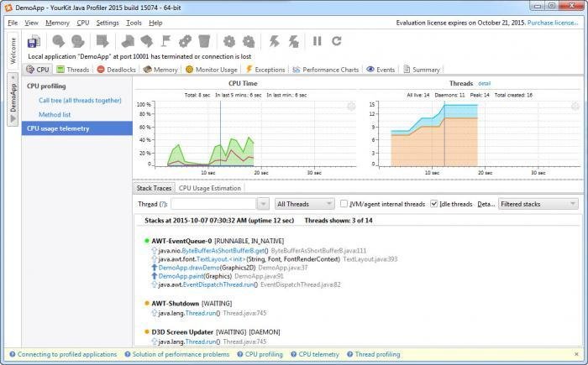Screen dimensions: 588x365
Task: Select the DemoApp vertical tab
Action: click(13, 99)
